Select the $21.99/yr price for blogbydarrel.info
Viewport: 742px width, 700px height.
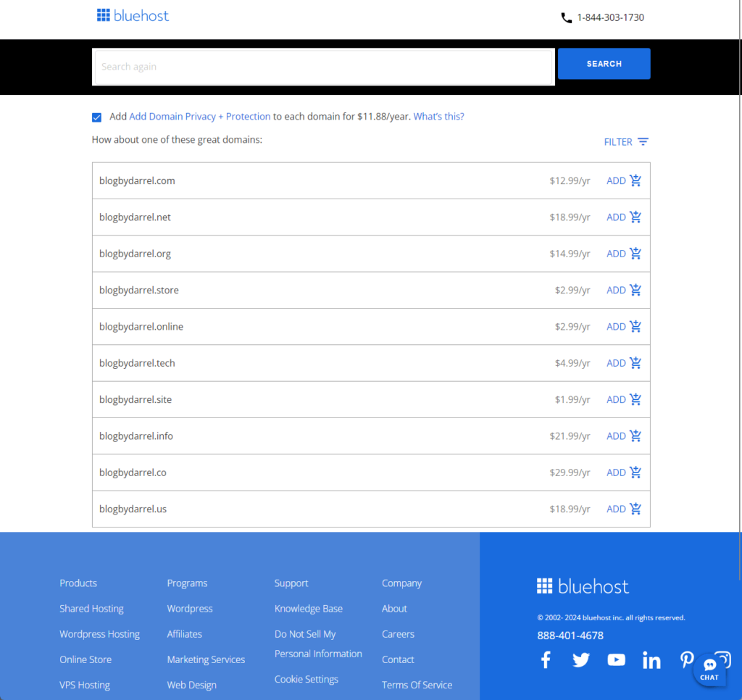(x=570, y=436)
